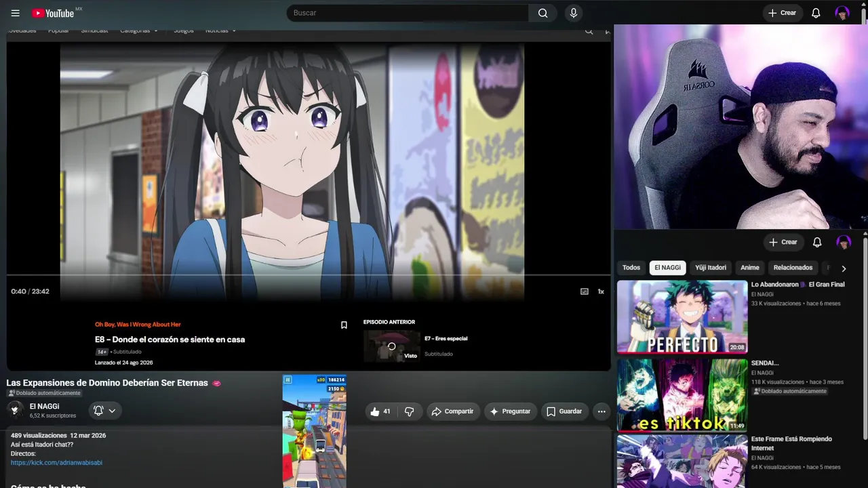The image size is (868, 488).
Task: Click the Crear button in the top header
Action: pyautogui.click(x=783, y=13)
